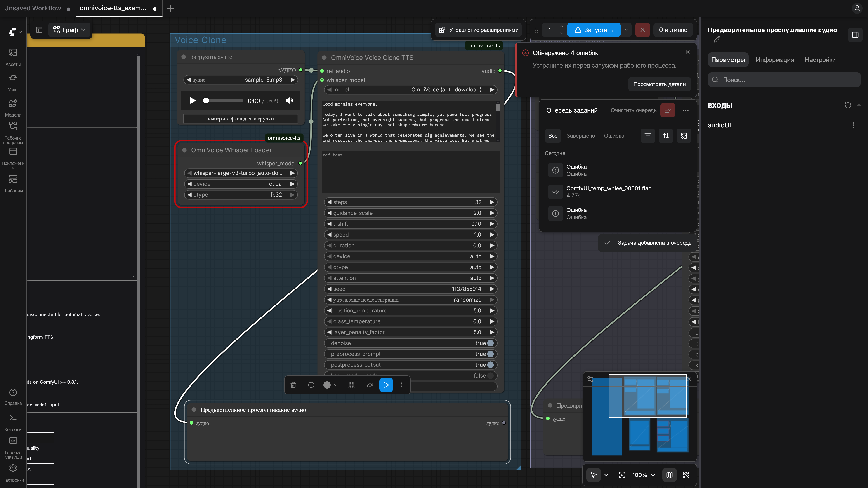The width and height of the screenshot is (868, 488).
Task: Open the Nodes library sidebar
Action: tap(13, 82)
